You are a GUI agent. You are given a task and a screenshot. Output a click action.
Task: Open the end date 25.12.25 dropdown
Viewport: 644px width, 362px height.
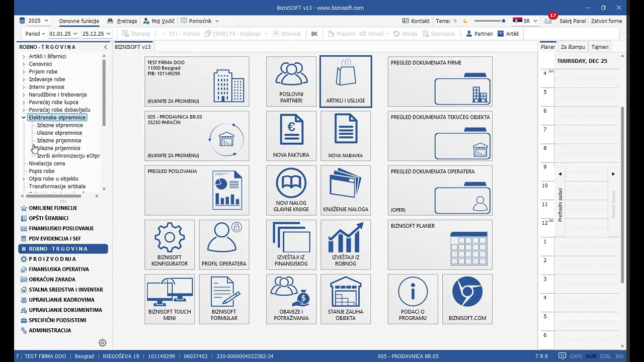point(97,34)
